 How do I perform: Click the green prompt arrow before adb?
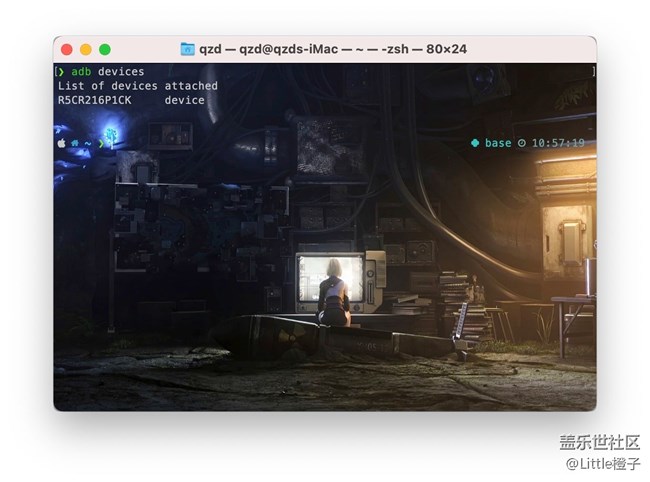pyautogui.click(x=60, y=72)
